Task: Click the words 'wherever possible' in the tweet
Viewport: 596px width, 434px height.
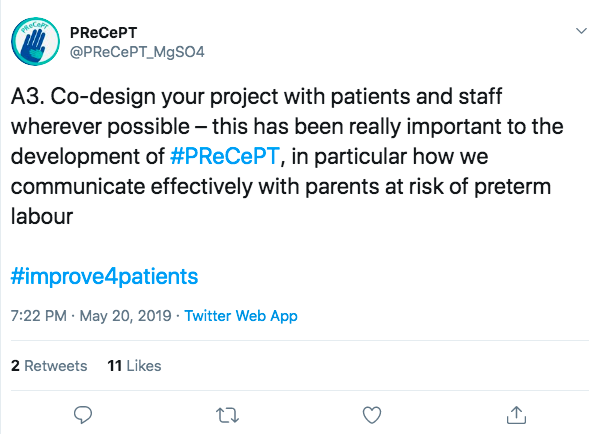Action: coord(100,127)
